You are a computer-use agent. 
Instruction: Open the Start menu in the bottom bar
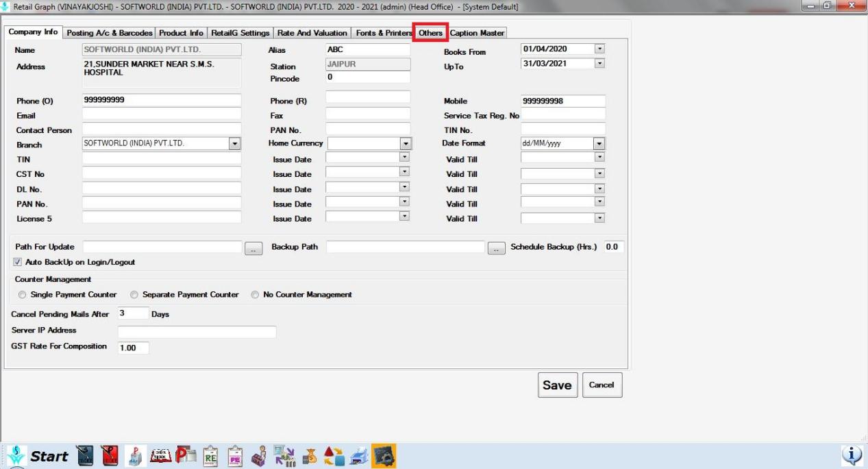(49, 456)
